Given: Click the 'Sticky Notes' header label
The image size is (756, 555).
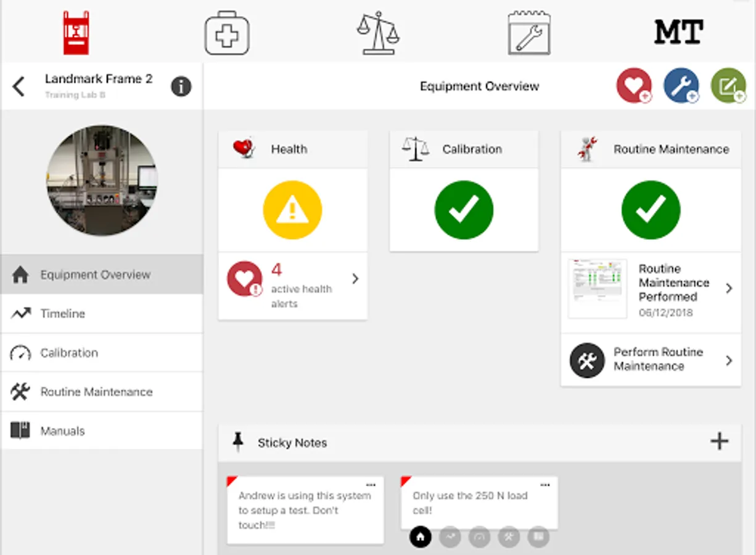Looking at the screenshot, I should pyautogui.click(x=292, y=443).
